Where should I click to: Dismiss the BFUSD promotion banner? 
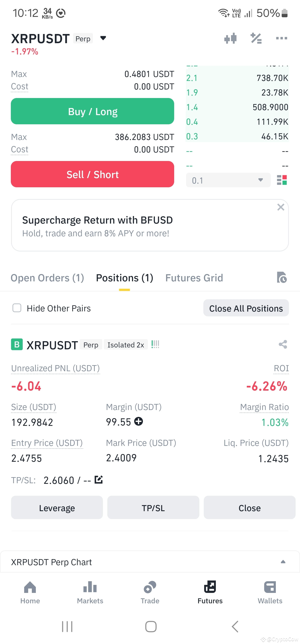281,207
